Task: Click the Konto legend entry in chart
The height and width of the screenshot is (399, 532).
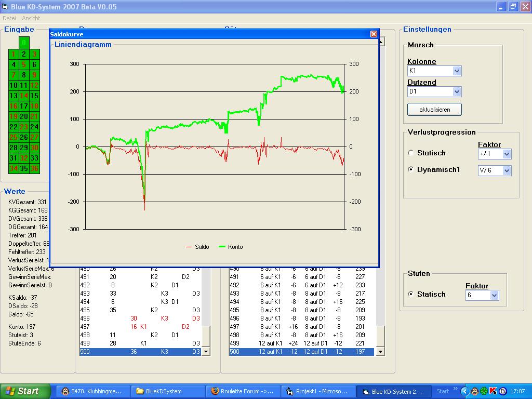Action: pos(231,247)
